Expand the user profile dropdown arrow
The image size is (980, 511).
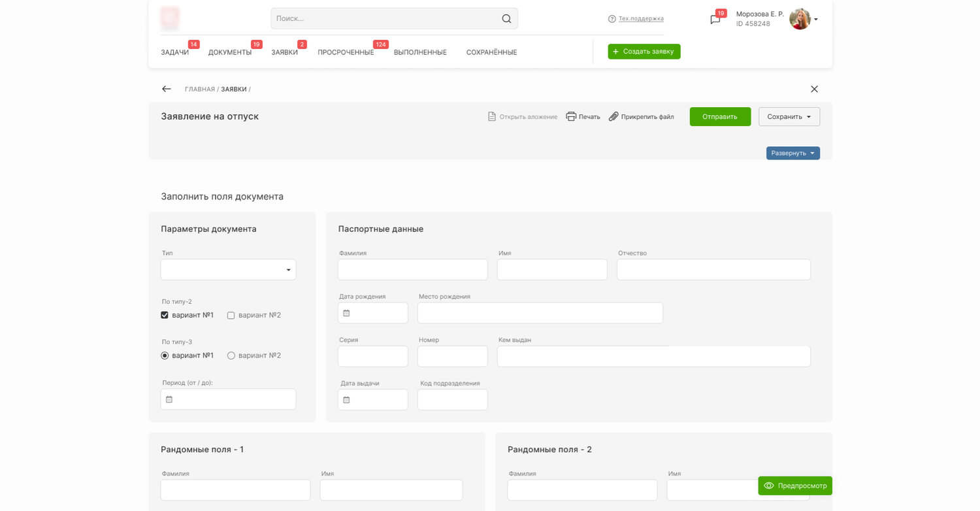click(x=815, y=19)
